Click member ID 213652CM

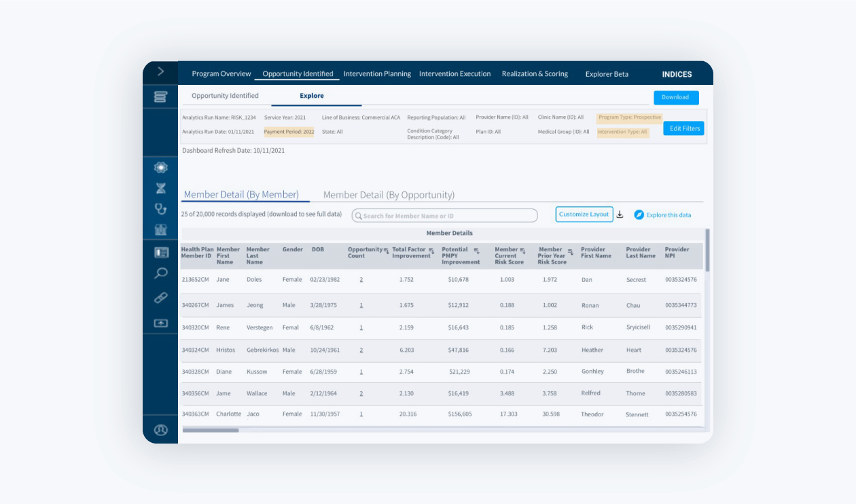click(x=196, y=280)
